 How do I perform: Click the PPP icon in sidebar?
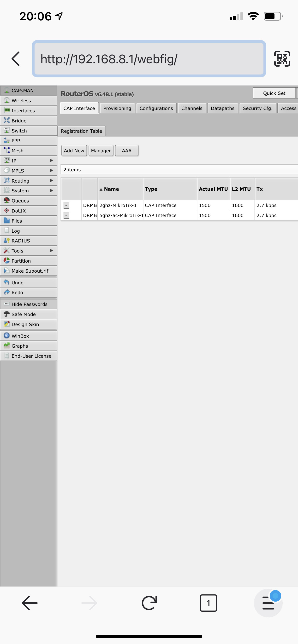[7, 140]
